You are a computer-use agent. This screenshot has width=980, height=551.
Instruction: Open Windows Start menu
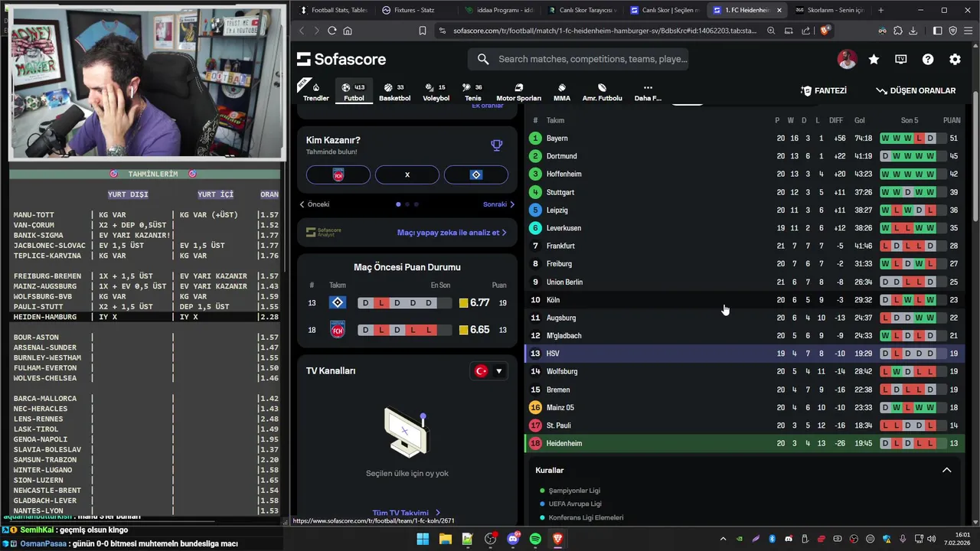(x=423, y=539)
